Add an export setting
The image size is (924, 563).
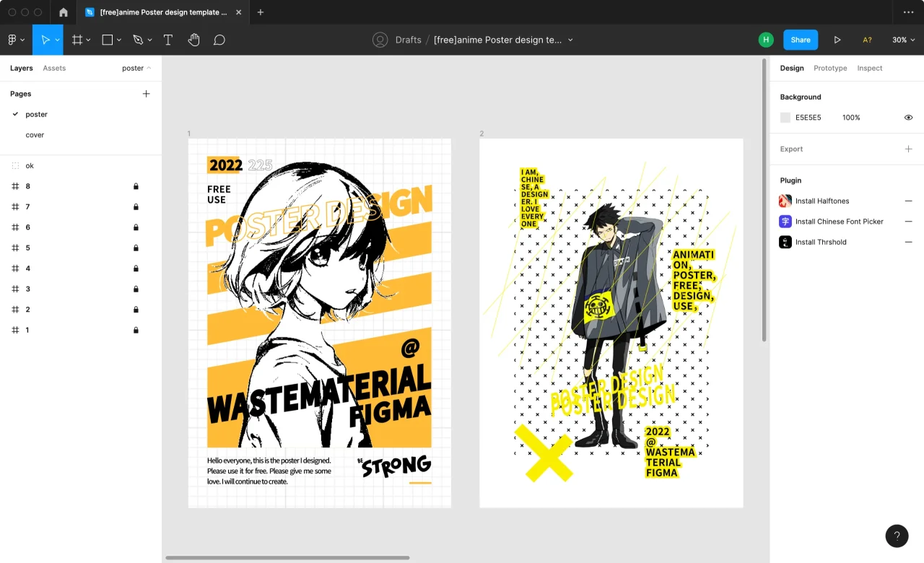pos(908,149)
